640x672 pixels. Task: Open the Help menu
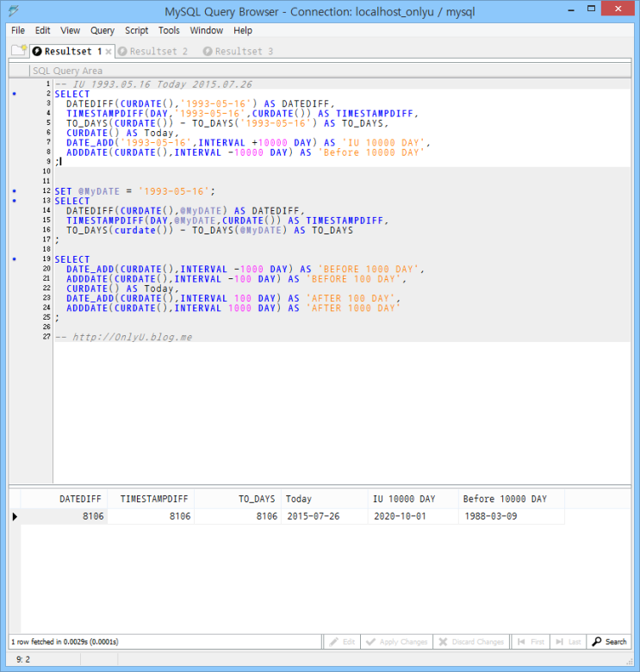(x=243, y=30)
